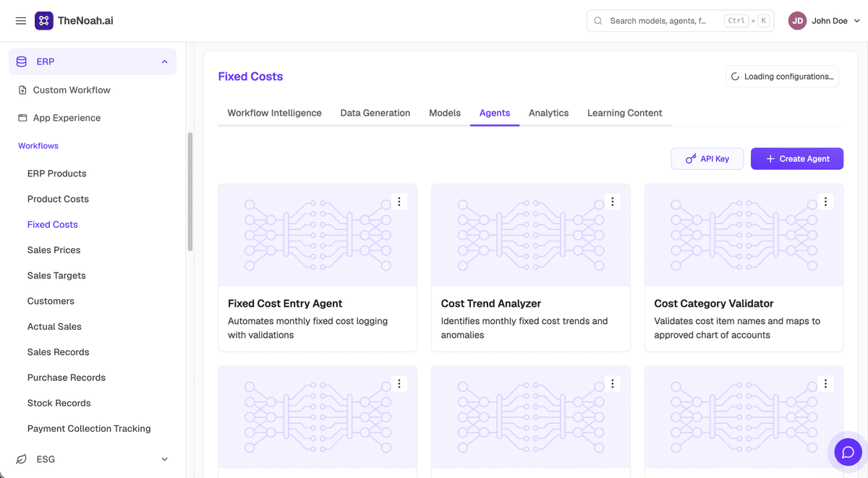
Task: Click the TheNoah.ai logo icon
Action: coord(44,21)
